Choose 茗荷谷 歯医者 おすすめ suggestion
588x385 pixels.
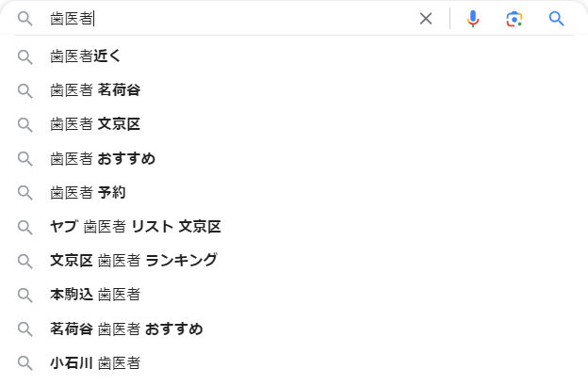pos(294,329)
